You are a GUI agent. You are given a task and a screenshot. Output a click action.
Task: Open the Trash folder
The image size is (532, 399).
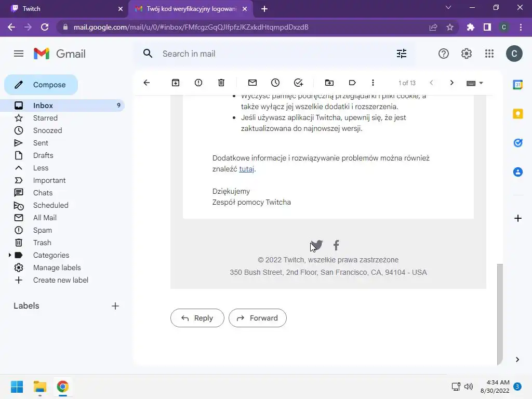[x=42, y=243]
